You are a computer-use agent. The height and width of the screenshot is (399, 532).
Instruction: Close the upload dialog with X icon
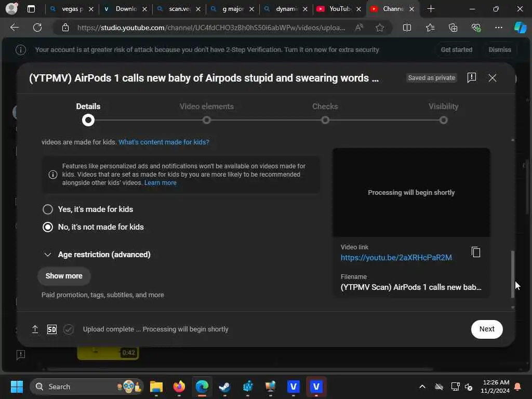pyautogui.click(x=493, y=78)
